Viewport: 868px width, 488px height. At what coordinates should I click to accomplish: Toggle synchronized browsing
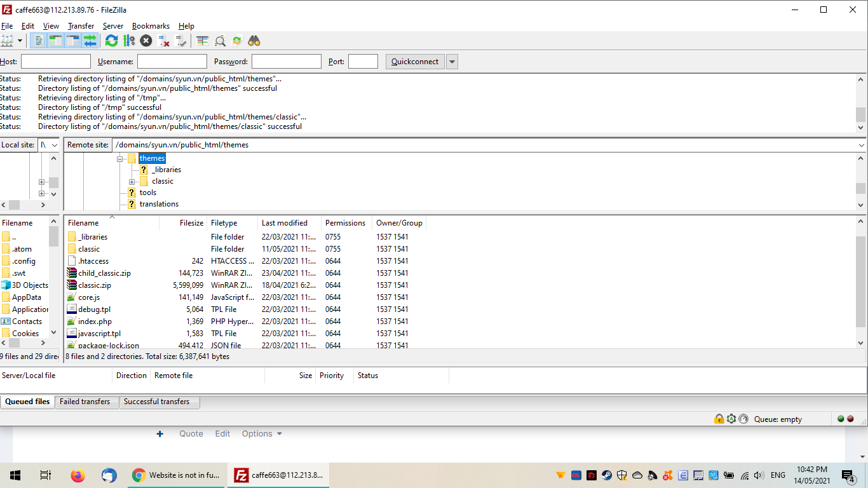point(237,41)
